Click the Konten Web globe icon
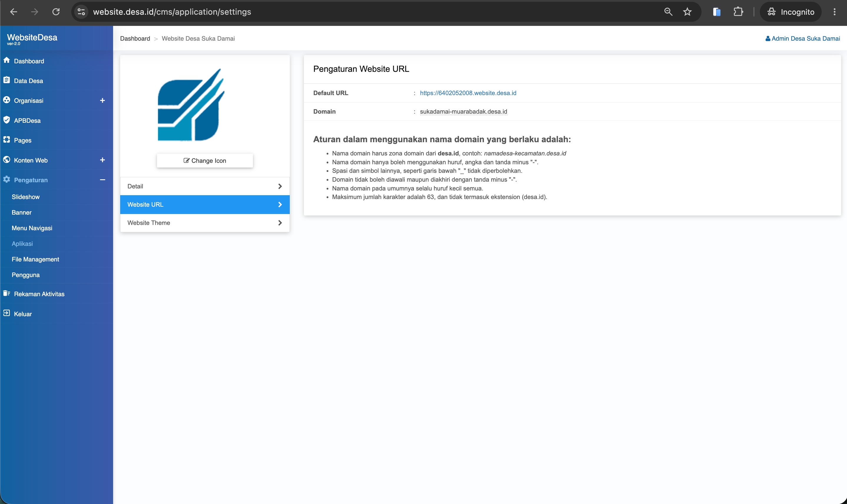Viewport: 847px width, 504px height. pyautogui.click(x=6, y=159)
